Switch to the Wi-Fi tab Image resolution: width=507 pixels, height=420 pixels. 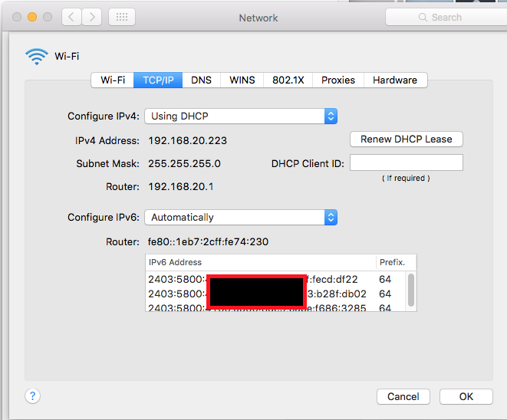[113, 80]
